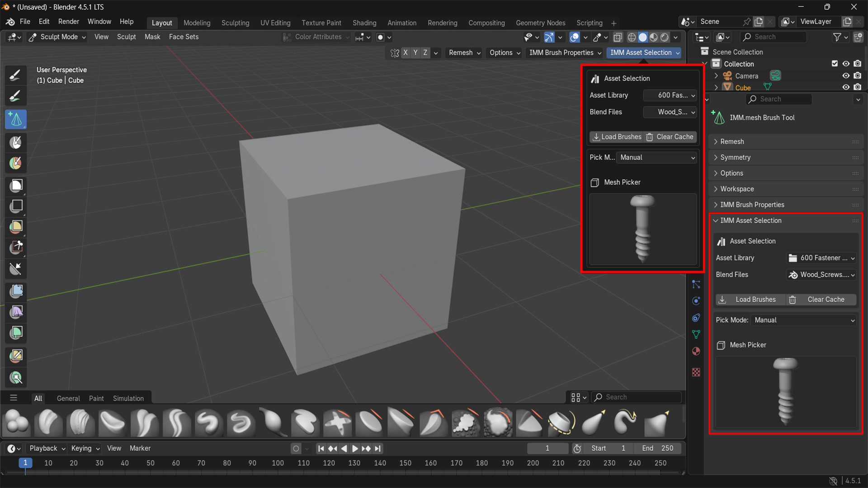Switch to the Sculpting workspace tab
The image size is (868, 488).
[x=235, y=23]
